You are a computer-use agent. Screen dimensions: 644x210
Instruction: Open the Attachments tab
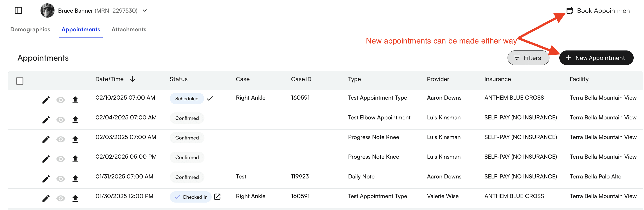click(129, 29)
